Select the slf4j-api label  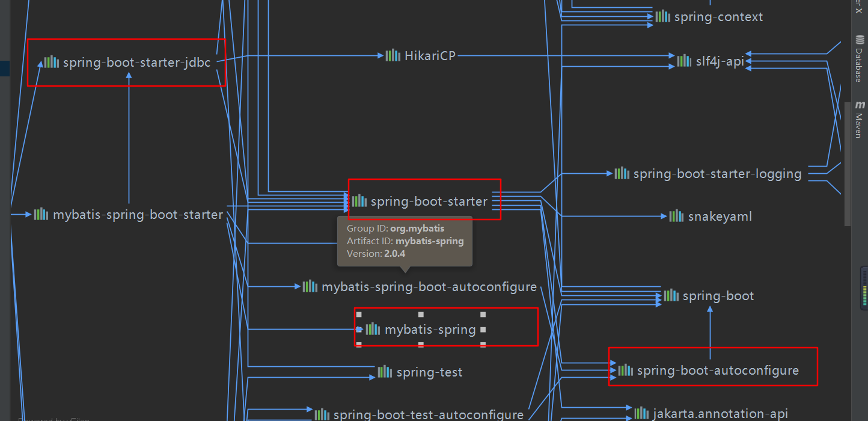pos(720,61)
